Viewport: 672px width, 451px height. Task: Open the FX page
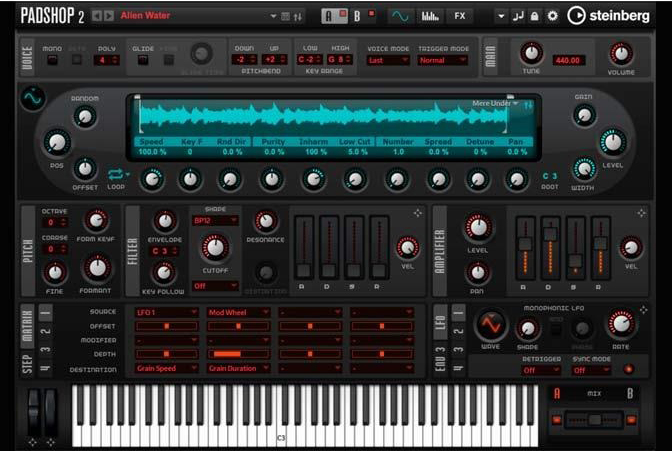point(460,16)
